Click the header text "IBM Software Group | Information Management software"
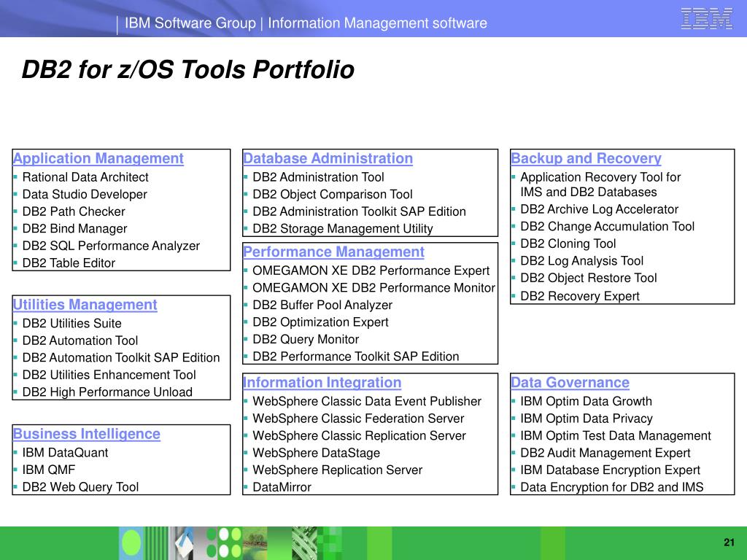Image resolution: width=747 pixels, height=560 pixels. click(x=306, y=23)
